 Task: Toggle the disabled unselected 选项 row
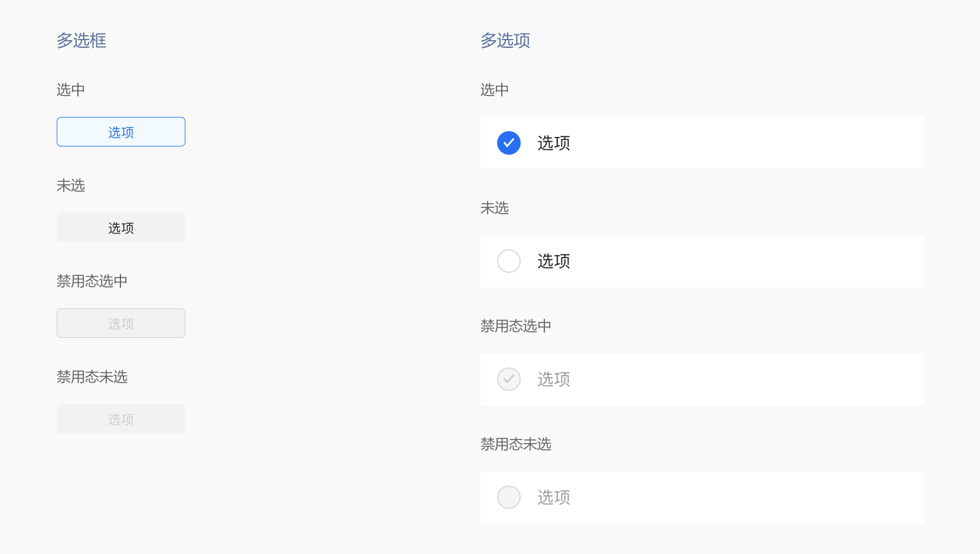pyautogui.click(x=701, y=497)
